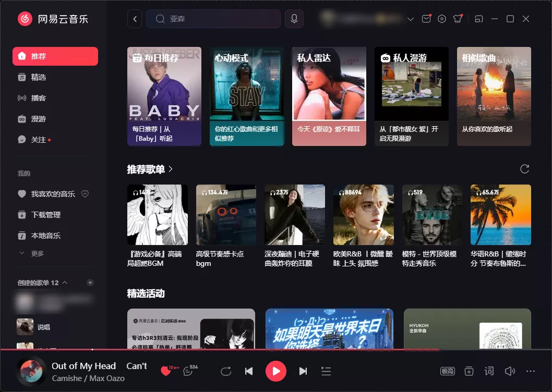Image resolution: width=552 pixels, height=392 pixels.
Task: Click heartbeat mode icon beside 我喜欢的音乐
Action: point(85,194)
